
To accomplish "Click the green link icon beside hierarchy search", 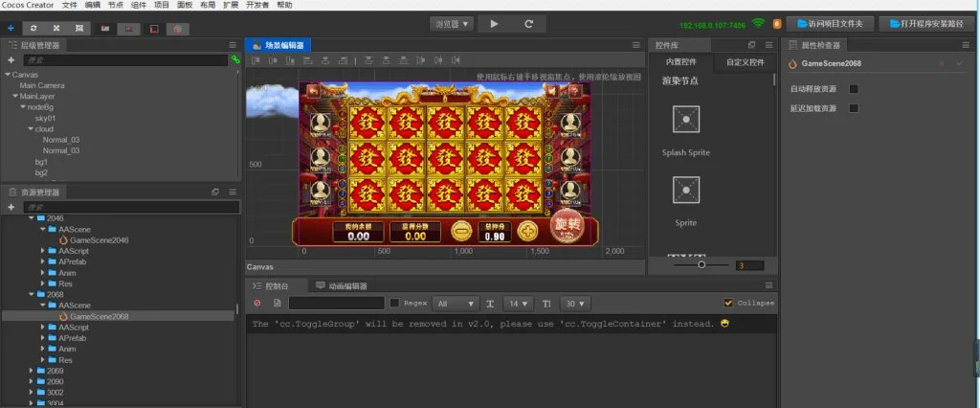I will pyautogui.click(x=235, y=60).
